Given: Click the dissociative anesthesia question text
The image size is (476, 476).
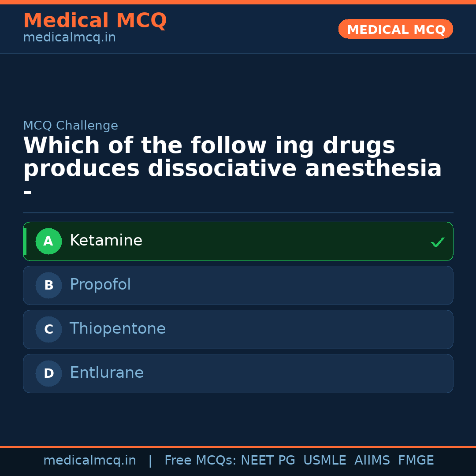Looking at the screenshot, I should (232, 169).
